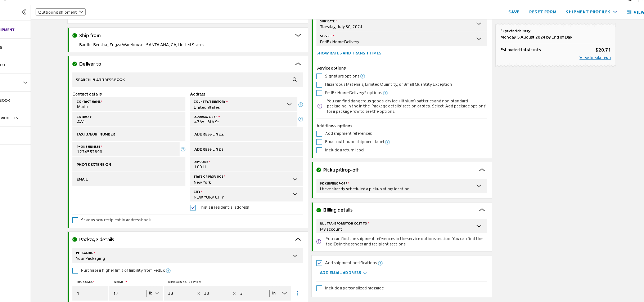644x302 pixels.
Task: Click the Email input field
Action: [129, 179]
